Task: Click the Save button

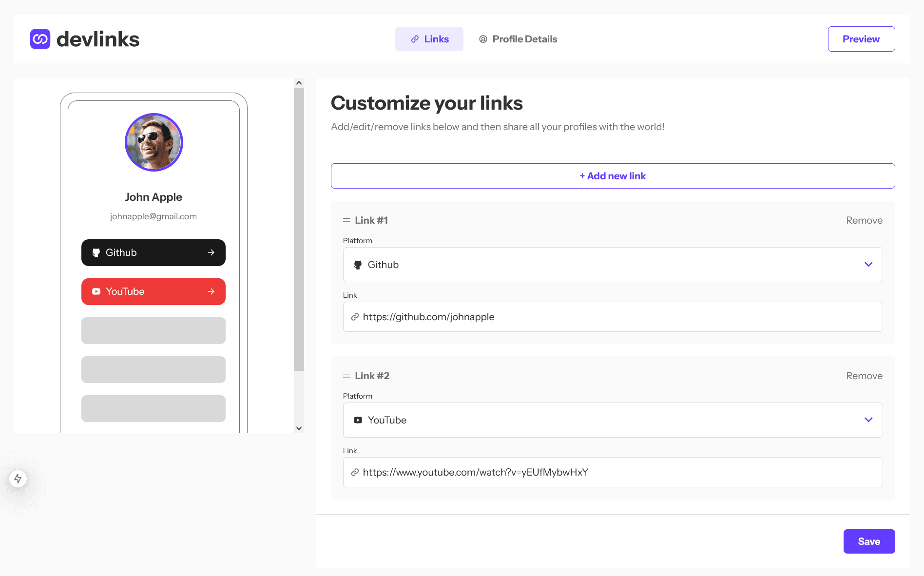Action: [869, 541]
